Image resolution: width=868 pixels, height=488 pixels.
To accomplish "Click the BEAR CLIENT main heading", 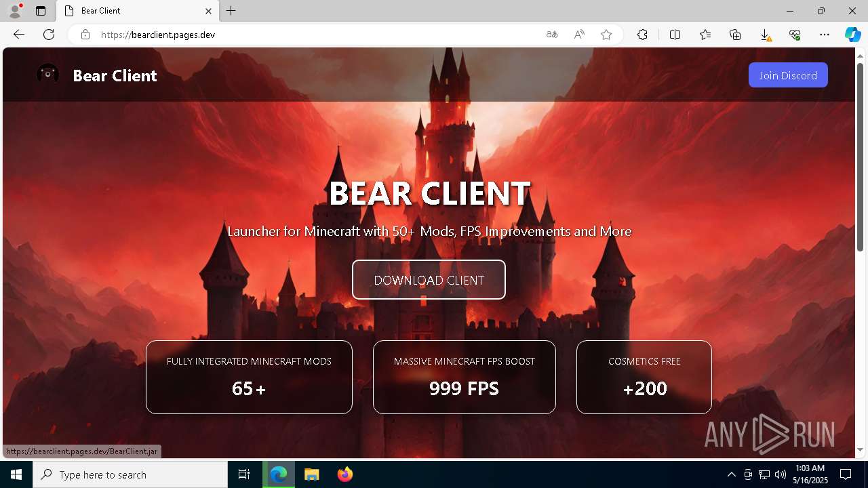I will point(429,194).
